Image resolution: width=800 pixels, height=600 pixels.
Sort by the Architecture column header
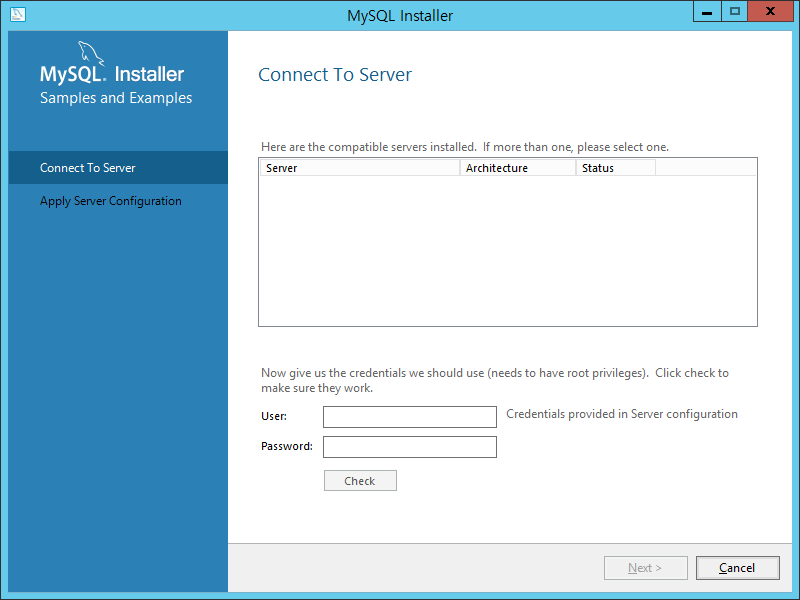click(518, 168)
